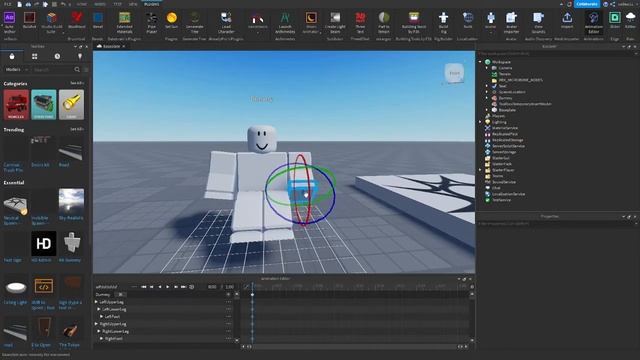Screen dimensions: 640x360
Task: Toggle animation looping button
Action: point(191,287)
